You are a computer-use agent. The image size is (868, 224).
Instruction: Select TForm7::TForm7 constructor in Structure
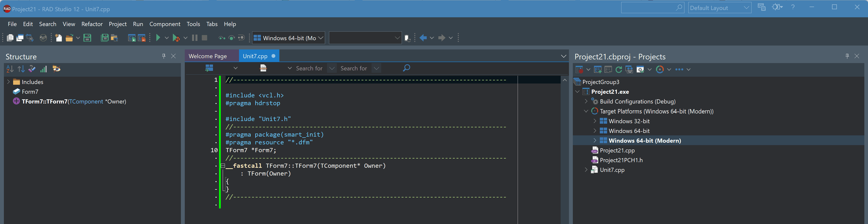(x=74, y=101)
